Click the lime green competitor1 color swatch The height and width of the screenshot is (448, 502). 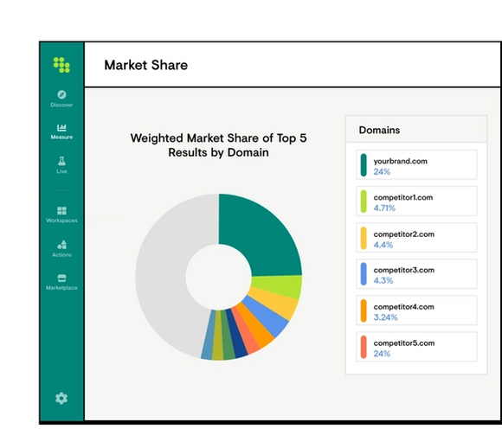364,202
